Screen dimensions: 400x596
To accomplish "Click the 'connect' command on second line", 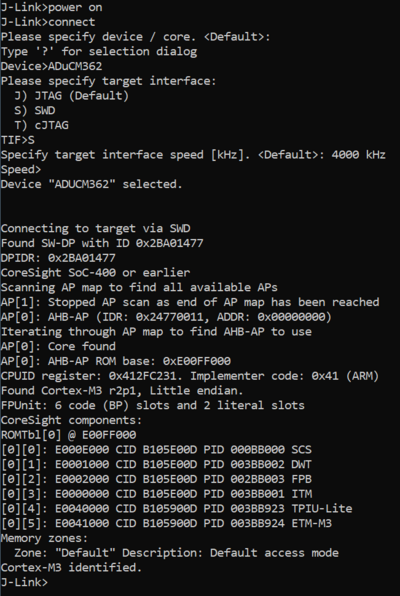I will tap(71, 22).
